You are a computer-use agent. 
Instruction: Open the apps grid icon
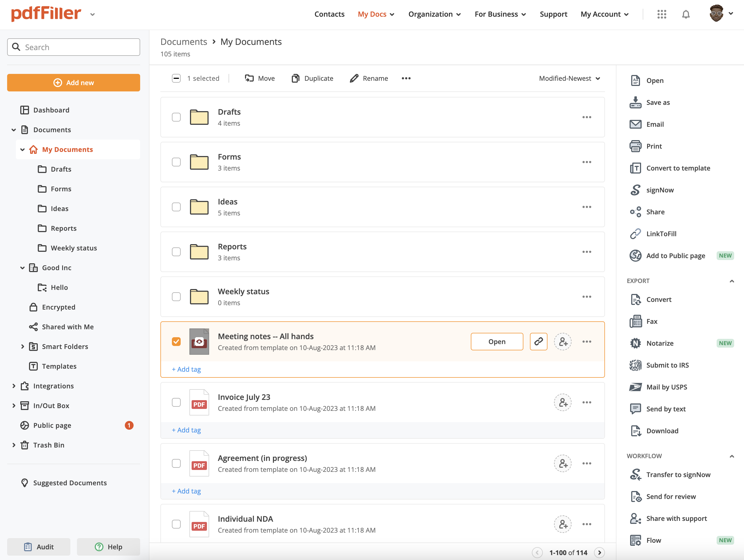coord(661,14)
